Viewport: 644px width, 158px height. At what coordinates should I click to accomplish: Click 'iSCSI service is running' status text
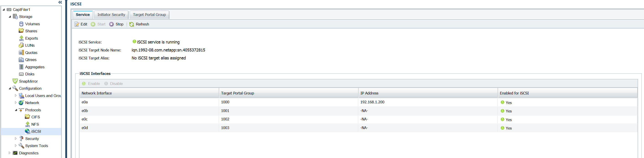[x=158, y=42]
